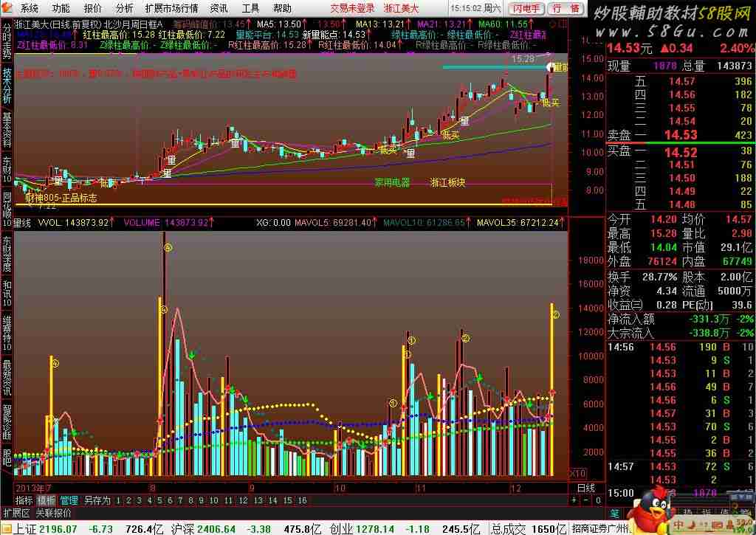Click the 财神805-正品标志 label on chart
This screenshot has width=756, height=535.
click(61, 198)
